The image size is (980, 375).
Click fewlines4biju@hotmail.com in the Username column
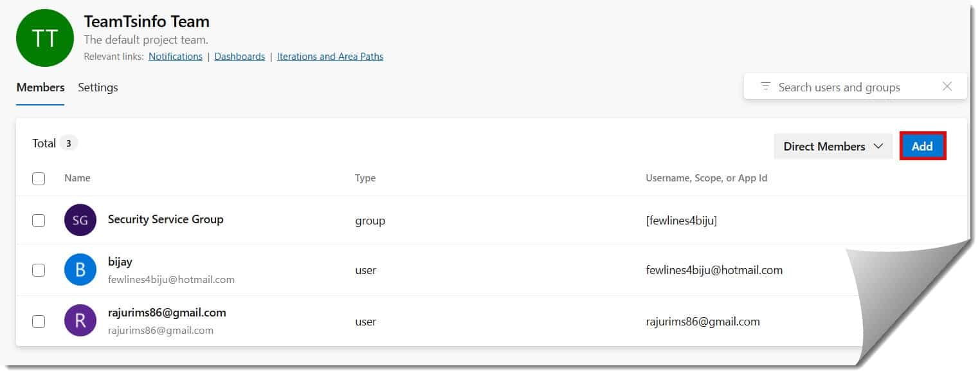(x=714, y=270)
